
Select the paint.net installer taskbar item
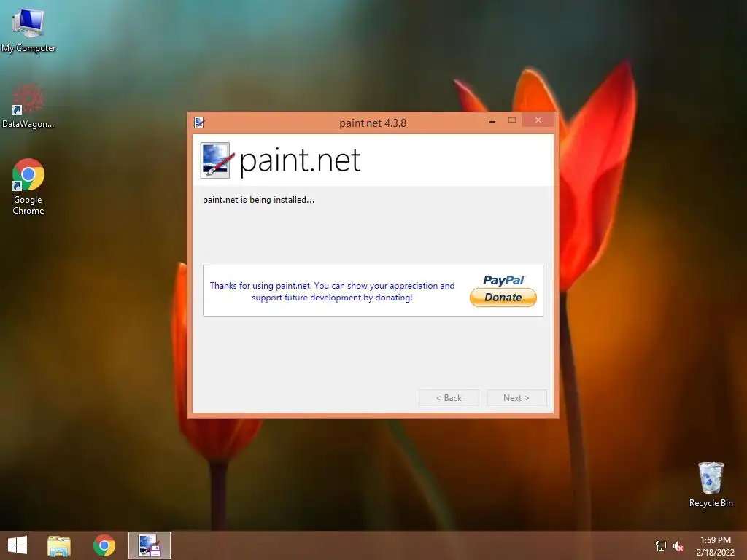pyautogui.click(x=150, y=545)
